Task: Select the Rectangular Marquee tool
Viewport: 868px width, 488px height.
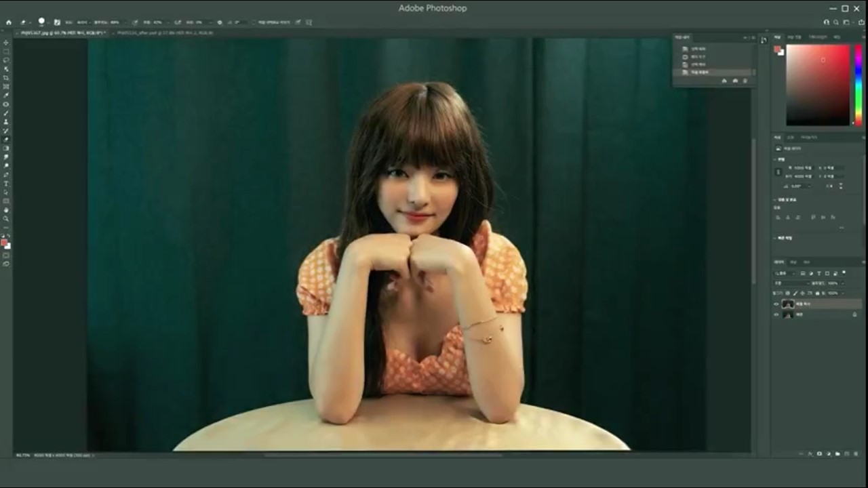Action: click(x=6, y=51)
